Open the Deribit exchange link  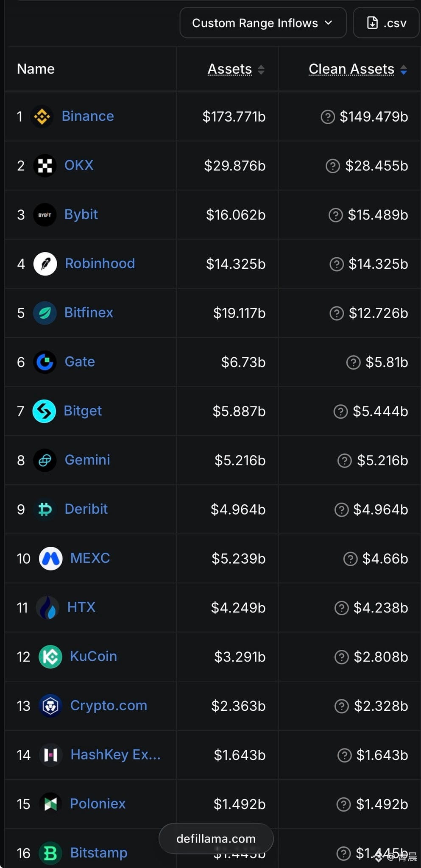coord(86,509)
